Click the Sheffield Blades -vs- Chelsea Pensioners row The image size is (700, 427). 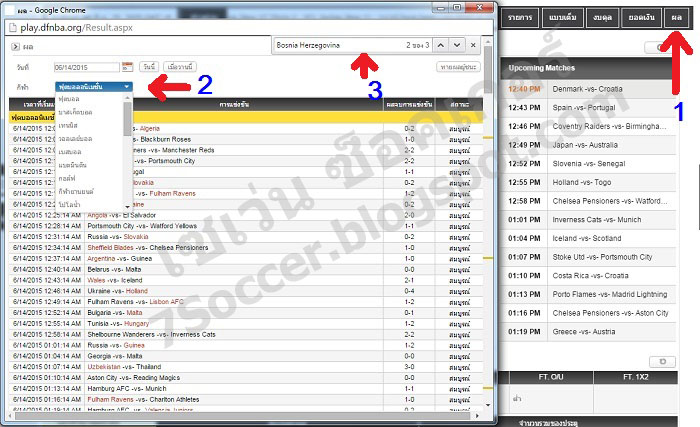point(246,248)
